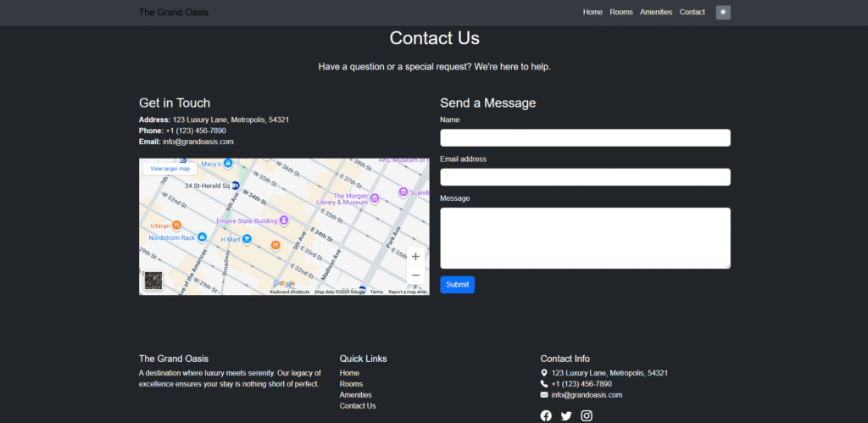The height and width of the screenshot is (423, 868).
Task: Click the Get in Touch heading
Action: click(175, 103)
